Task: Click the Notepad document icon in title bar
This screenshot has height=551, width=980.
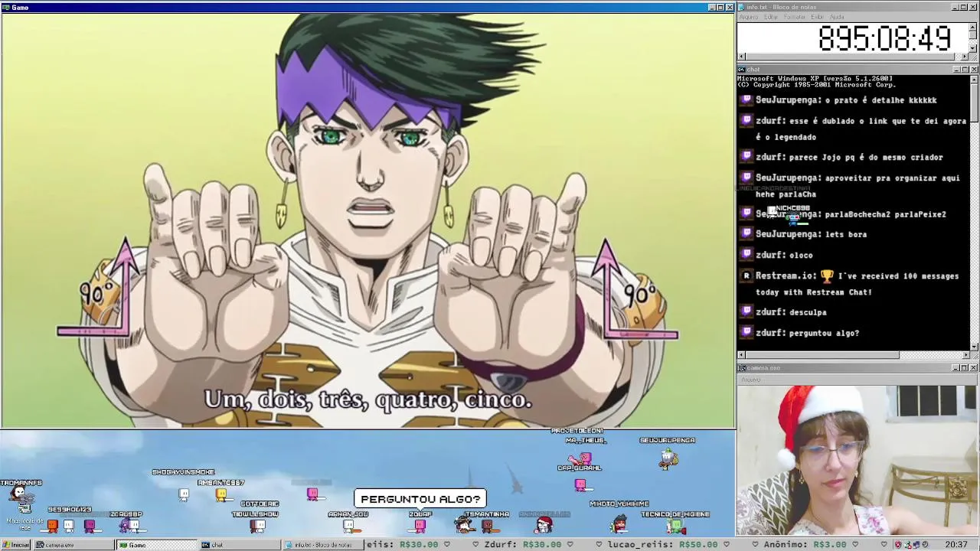Action: coord(741,7)
